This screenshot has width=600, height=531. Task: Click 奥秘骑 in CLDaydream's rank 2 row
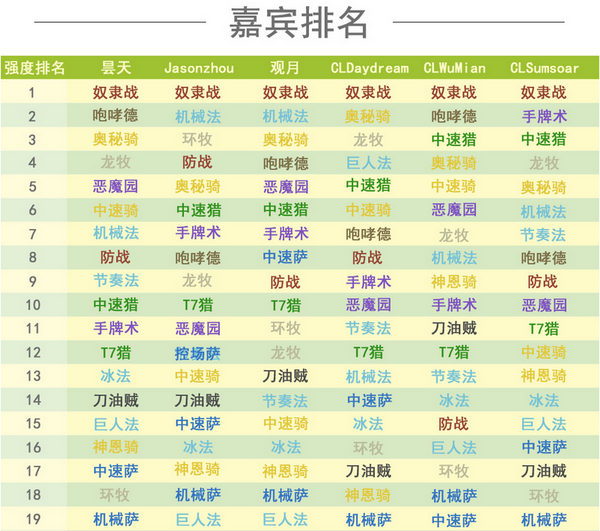point(368,116)
